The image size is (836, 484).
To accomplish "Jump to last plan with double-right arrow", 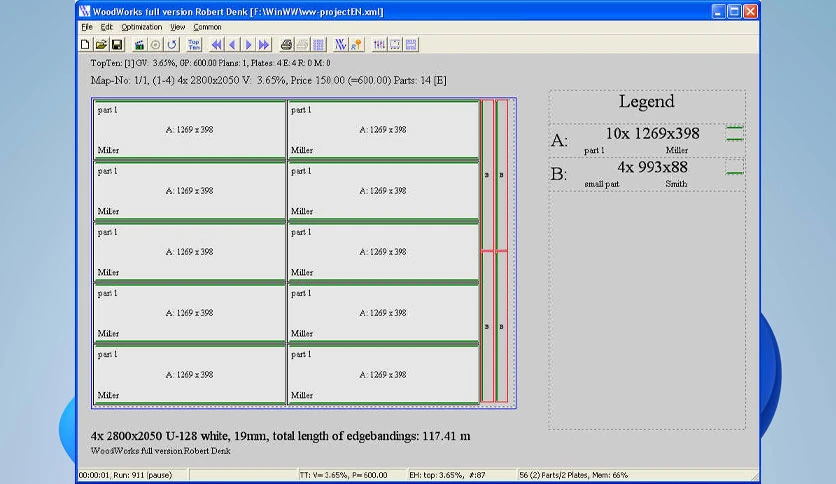I will click(x=264, y=45).
